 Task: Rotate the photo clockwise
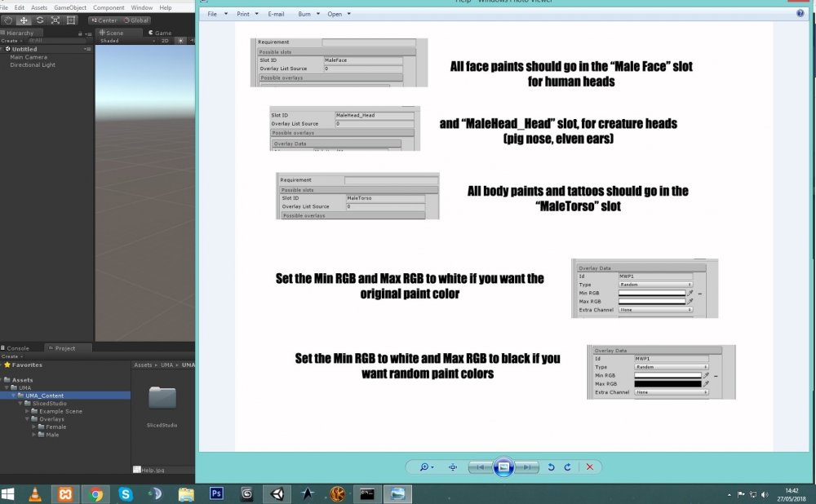pyautogui.click(x=566, y=466)
